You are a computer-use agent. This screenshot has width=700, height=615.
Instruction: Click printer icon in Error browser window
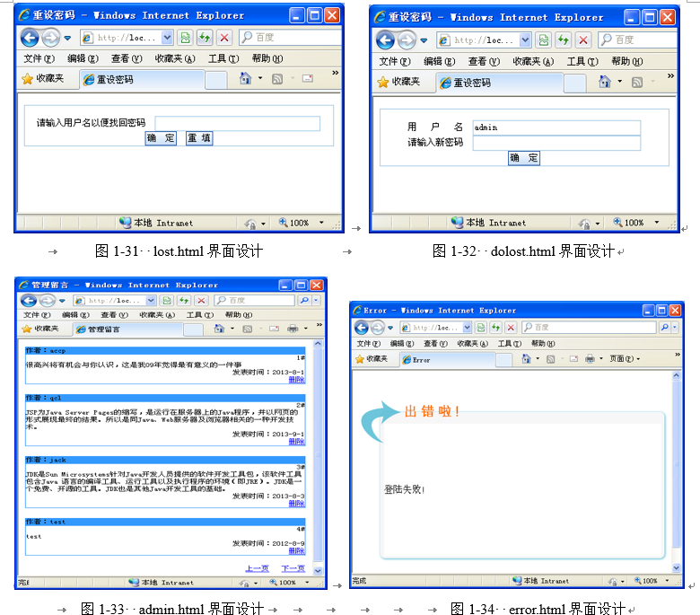[x=591, y=358]
